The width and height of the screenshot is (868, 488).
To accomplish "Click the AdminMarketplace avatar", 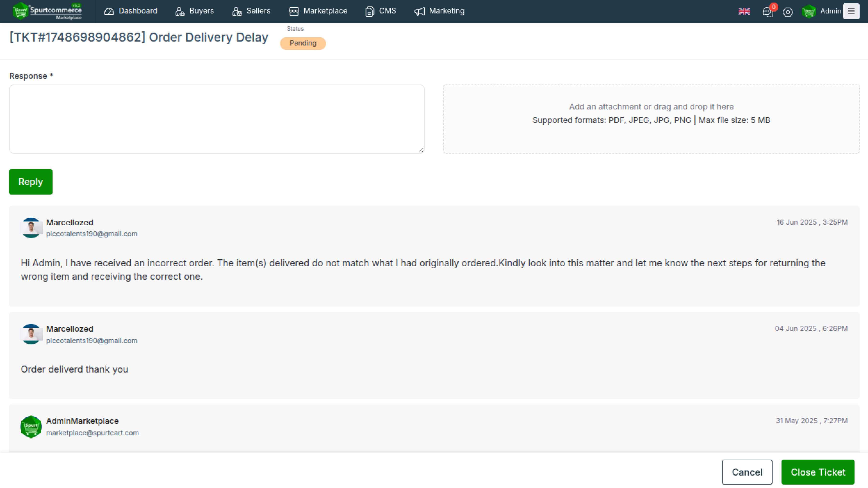I will point(31,427).
